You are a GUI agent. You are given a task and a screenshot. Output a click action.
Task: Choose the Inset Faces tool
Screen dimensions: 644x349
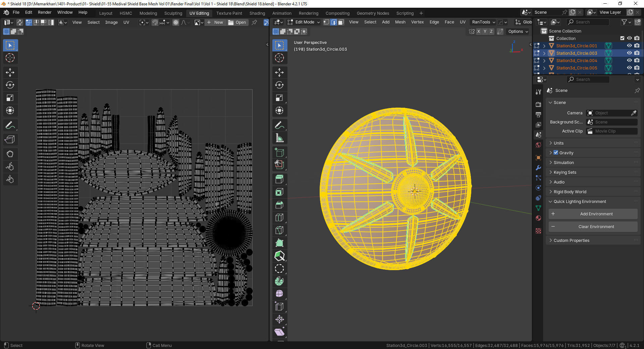click(x=279, y=192)
